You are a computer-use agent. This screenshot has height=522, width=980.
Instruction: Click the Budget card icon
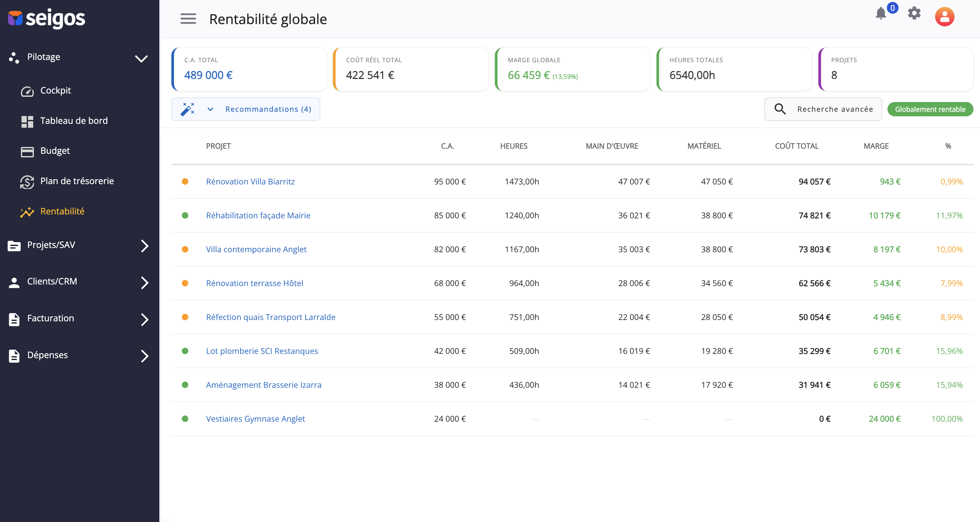pos(27,152)
